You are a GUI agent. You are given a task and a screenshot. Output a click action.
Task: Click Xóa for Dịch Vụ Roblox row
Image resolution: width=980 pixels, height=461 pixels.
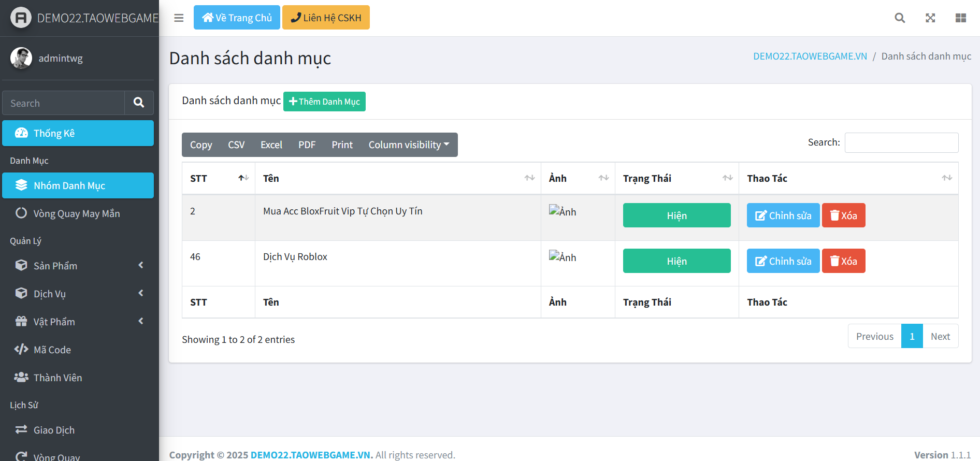pos(843,261)
